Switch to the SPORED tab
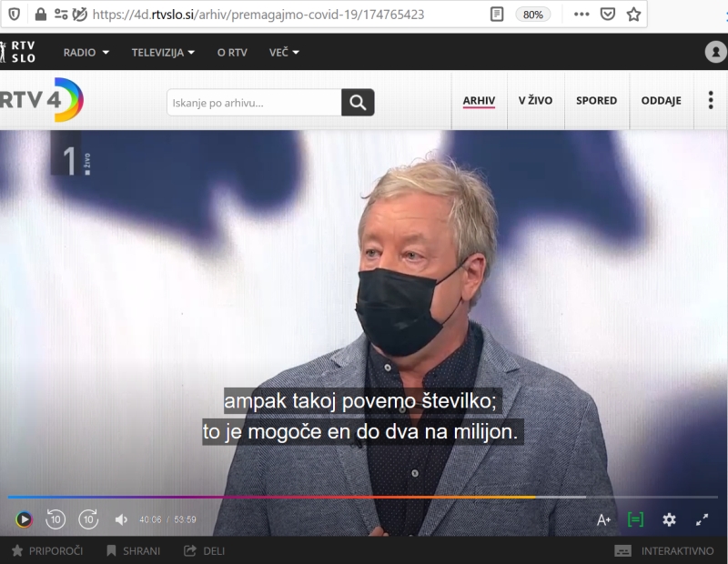The width and height of the screenshot is (728, 564). pos(597,100)
